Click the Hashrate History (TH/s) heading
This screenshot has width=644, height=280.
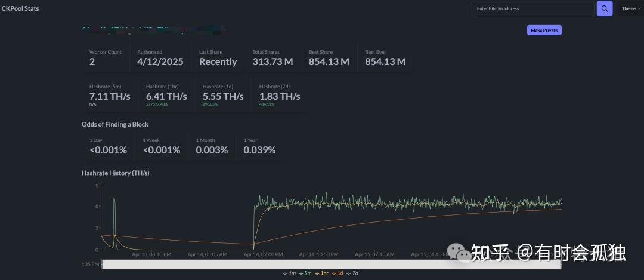coord(116,173)
